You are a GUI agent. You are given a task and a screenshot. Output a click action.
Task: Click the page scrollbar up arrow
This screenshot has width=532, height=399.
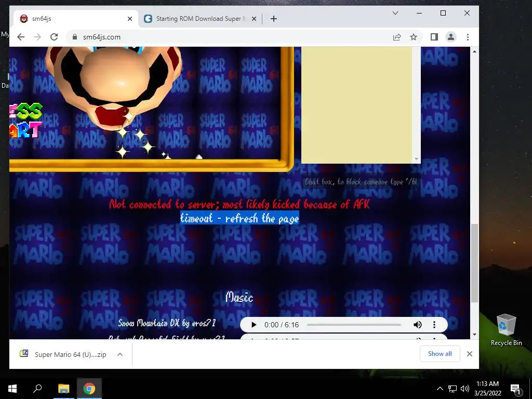474,51
